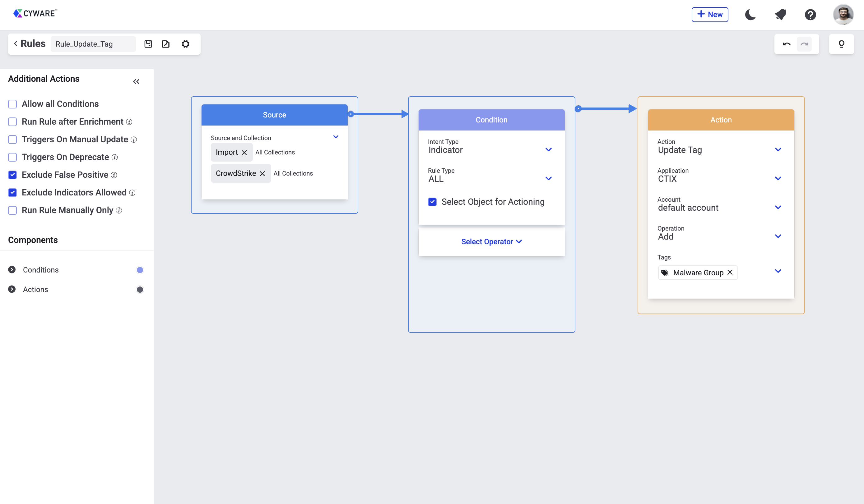Collapse the Additional Actions sidebar

tap(136, 81)
